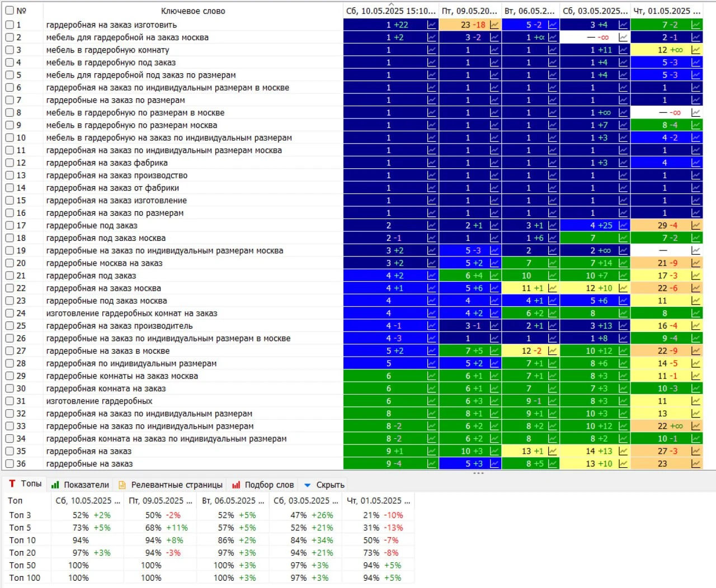Select keyword 'изготовление гардеробных'
Screen dimensions: 716x588
pyautogui.click(x=99, y=401)
